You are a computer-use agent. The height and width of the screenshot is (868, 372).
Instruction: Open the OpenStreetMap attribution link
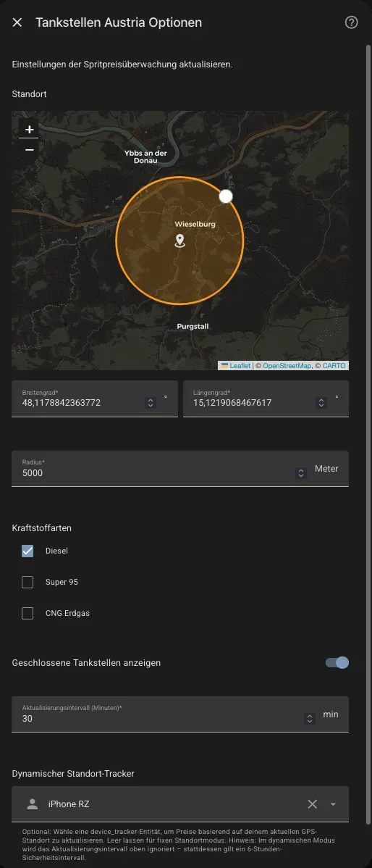(x=287, y=366)
